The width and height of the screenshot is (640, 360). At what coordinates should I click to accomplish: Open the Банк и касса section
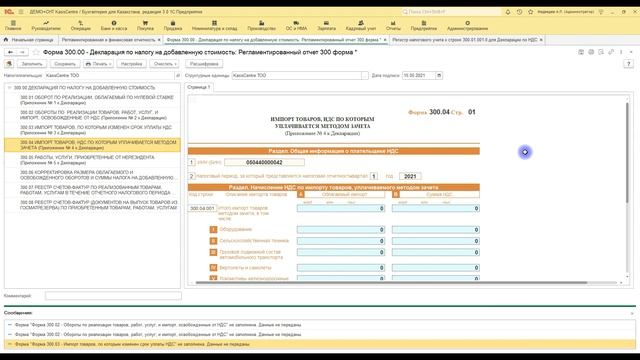coord(114,26)
